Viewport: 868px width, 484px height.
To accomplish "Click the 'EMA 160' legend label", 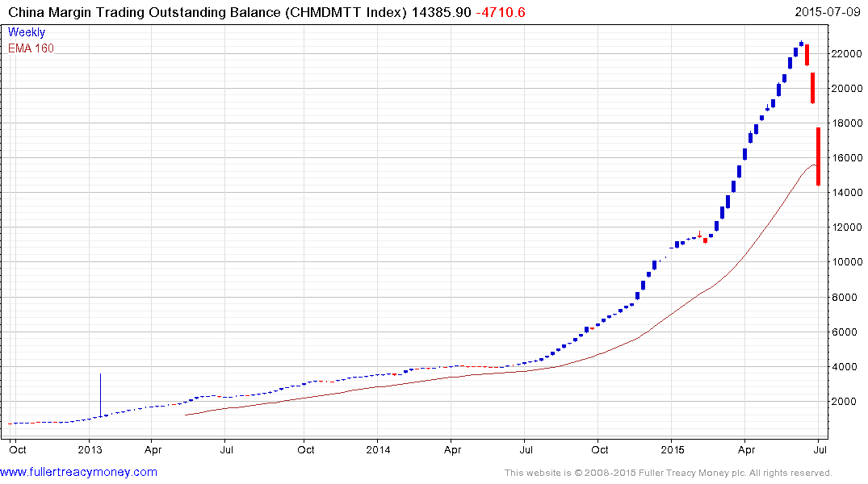I will (31, 48).
